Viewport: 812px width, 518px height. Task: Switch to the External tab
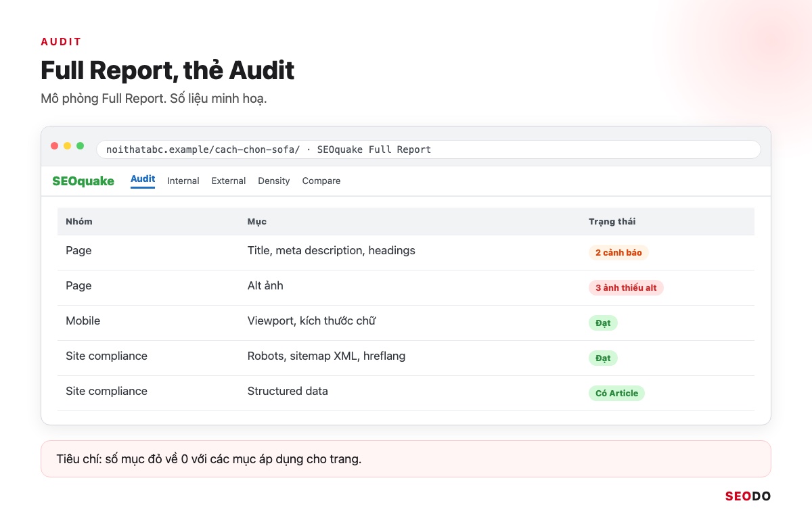pyautogui.click(x=229, y=181)
